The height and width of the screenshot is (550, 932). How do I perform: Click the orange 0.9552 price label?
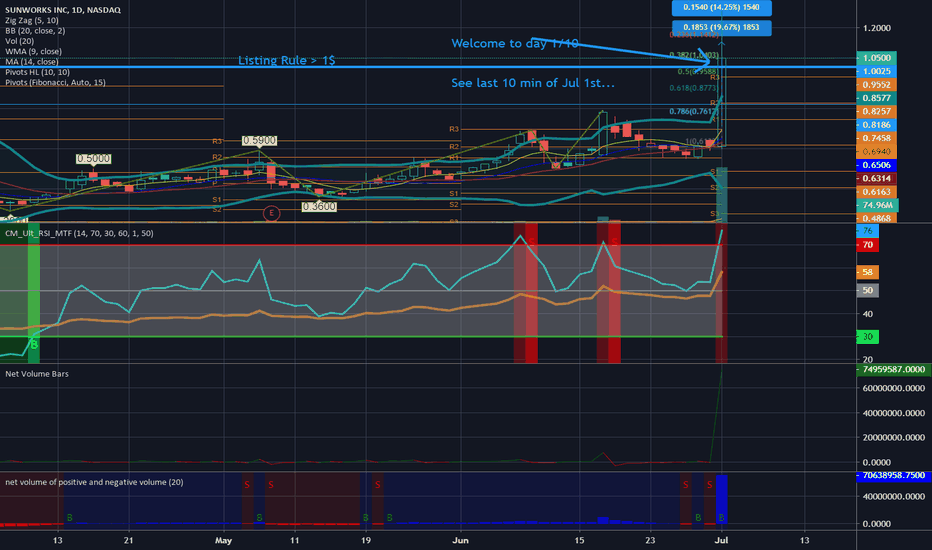(876, 85)
